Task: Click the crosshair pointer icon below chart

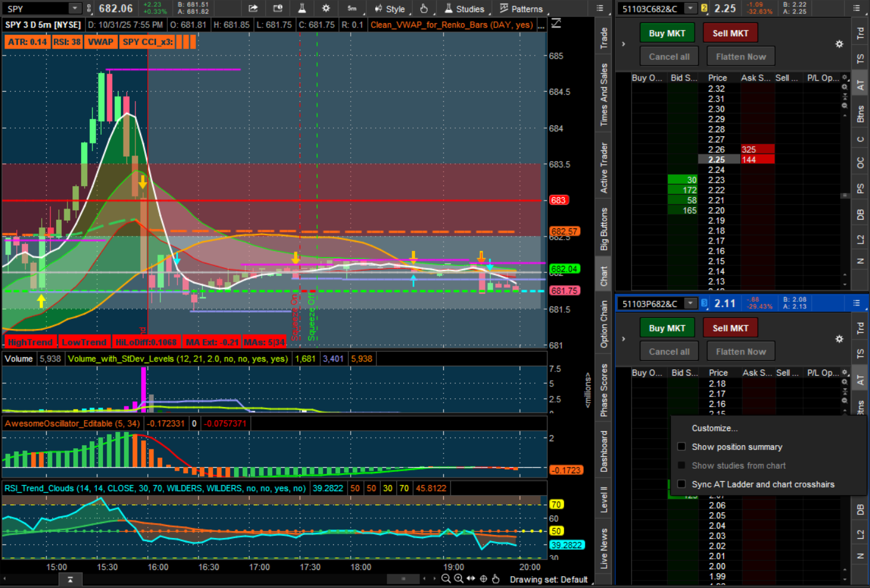Action: tap(484, 579)
